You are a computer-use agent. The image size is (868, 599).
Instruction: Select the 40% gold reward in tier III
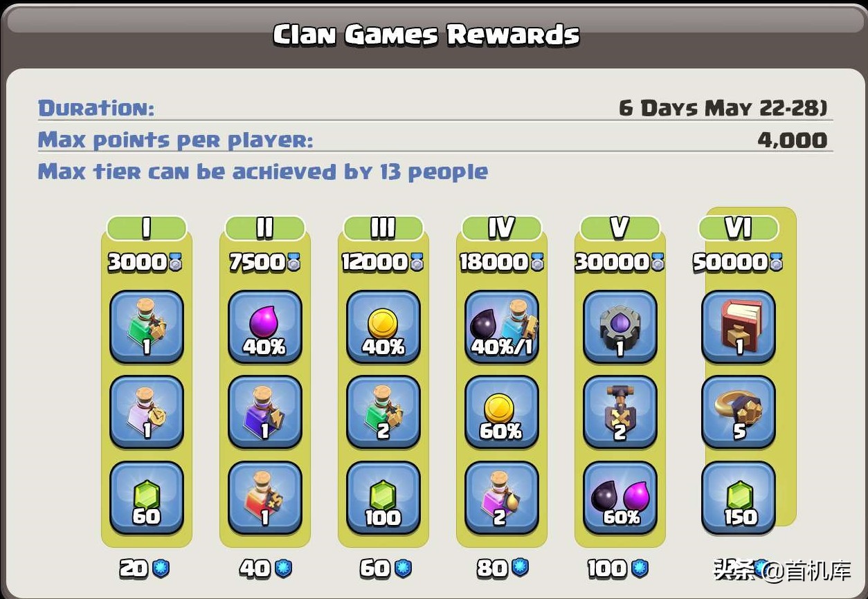click(383, 327)
